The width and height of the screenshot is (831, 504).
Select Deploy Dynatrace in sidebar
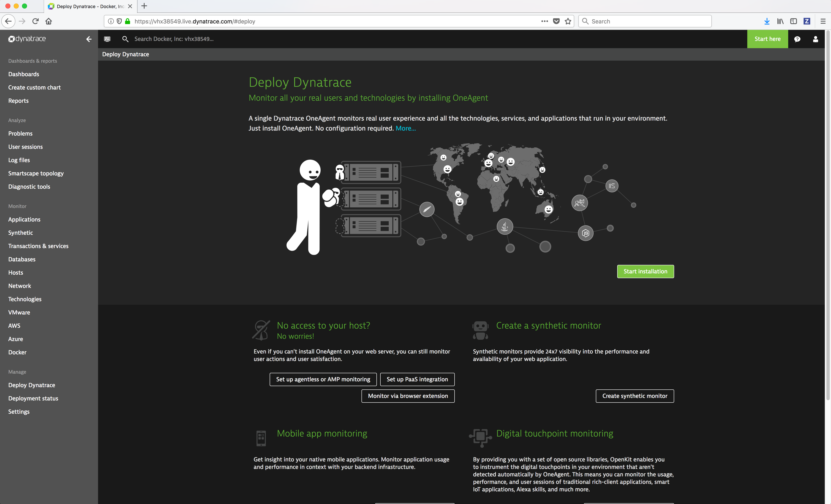click(x=31, y=385)
